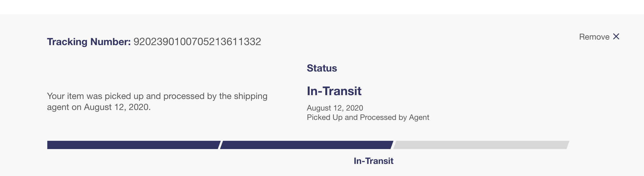644x176 pixels.
Task: Click the large In-Transit status title
Action: (x=334, y=91)
